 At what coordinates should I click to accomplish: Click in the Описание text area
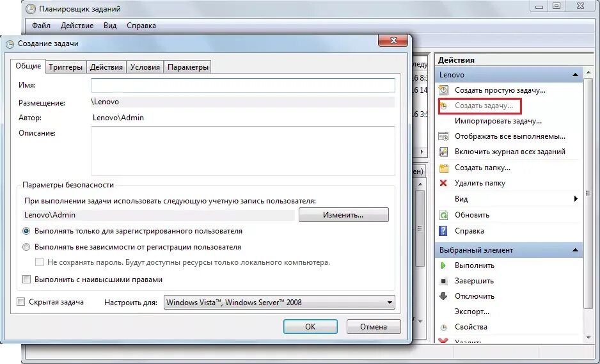pos(243,151)
